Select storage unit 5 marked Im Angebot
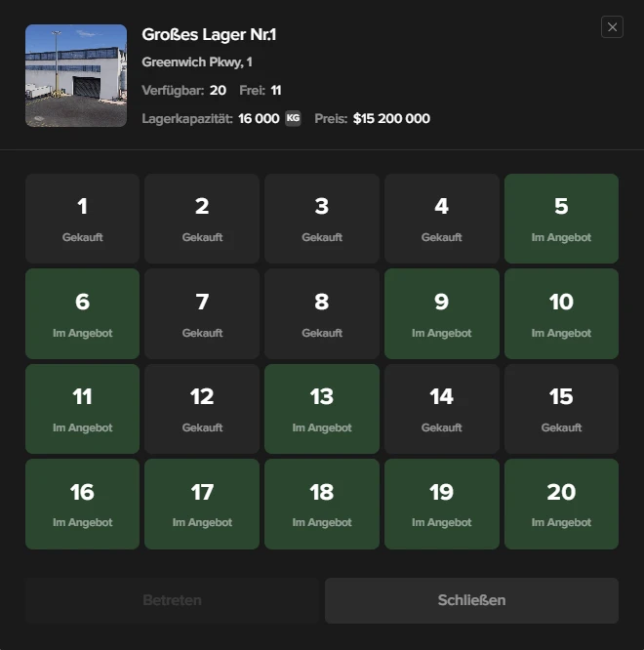Image resolution: width=644 pixels, height=650 pixels. tap(561, 219)
